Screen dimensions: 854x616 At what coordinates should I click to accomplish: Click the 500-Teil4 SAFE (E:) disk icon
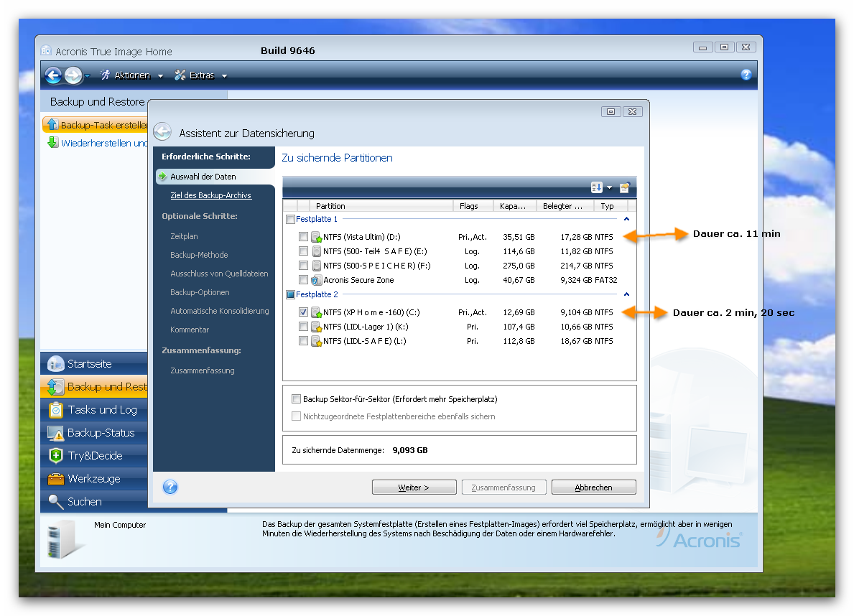tap(317, 251)
